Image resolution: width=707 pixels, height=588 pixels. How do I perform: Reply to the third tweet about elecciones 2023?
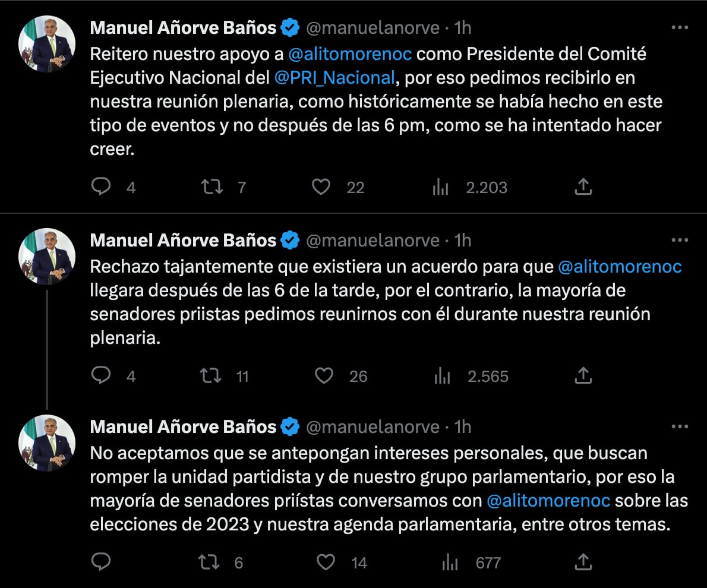point(101,562)
